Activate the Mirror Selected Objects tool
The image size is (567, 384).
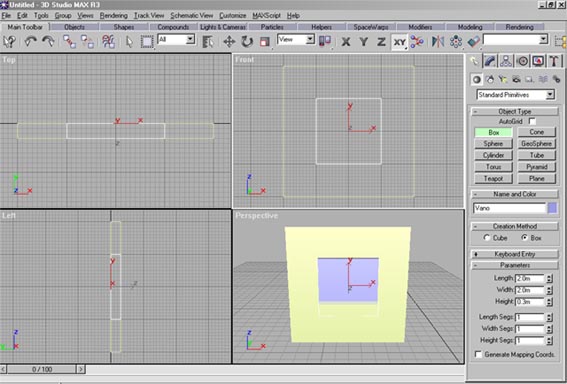tap(438, 42)
